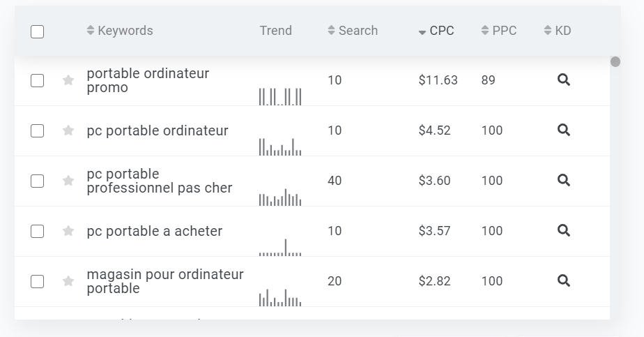The height and width of the screenshot is (337, 644).
Task: Star 'pc portable professionnel pas cher' keyword
Action: click(68, 181)
